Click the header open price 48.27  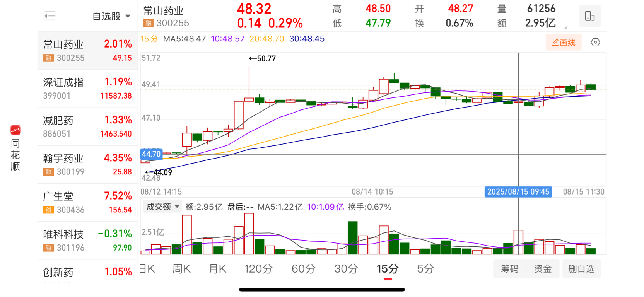click(x=460, y=9)
